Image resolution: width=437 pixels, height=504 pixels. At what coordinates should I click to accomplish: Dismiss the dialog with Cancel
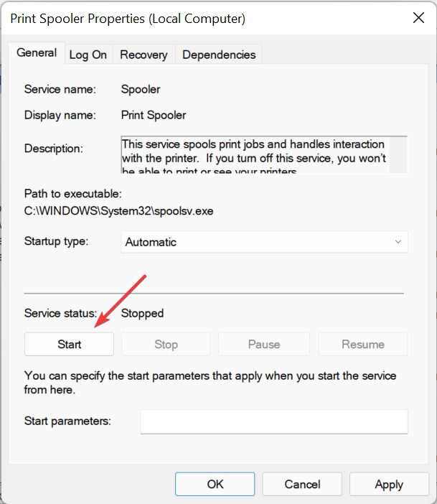(302, 484)
